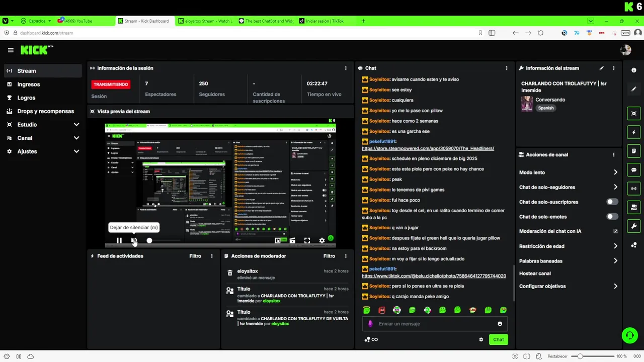Open Acciones de moderador options menu
The width and height of the screenshot is (644, 362).
pyautogui.click(x=346, y=256)
